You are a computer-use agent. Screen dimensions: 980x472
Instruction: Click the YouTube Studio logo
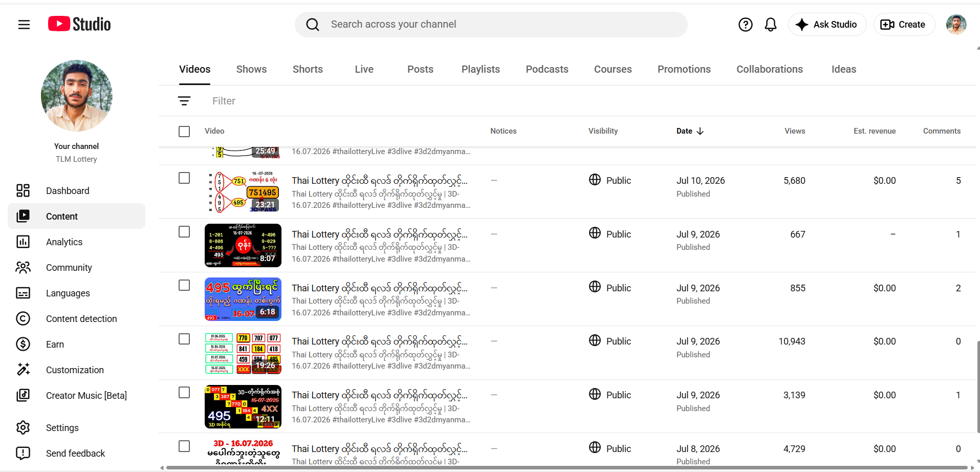point(79,24)
